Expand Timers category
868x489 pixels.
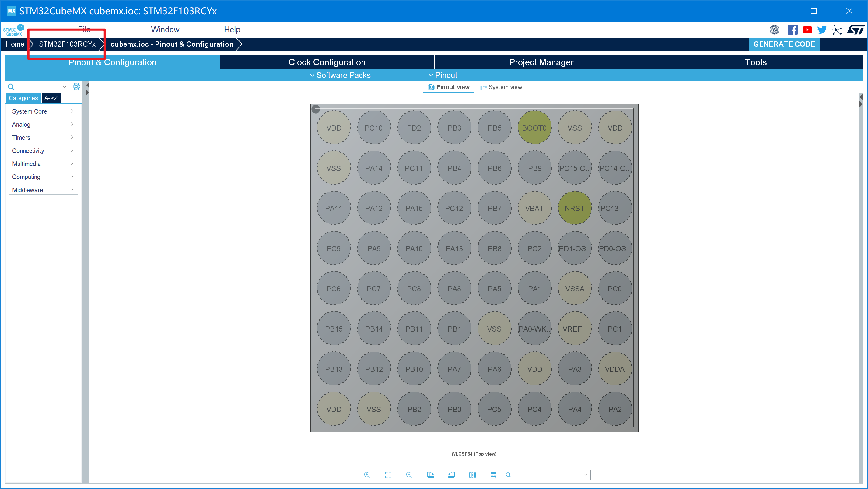pyautogui.click(x=43, y=138)
